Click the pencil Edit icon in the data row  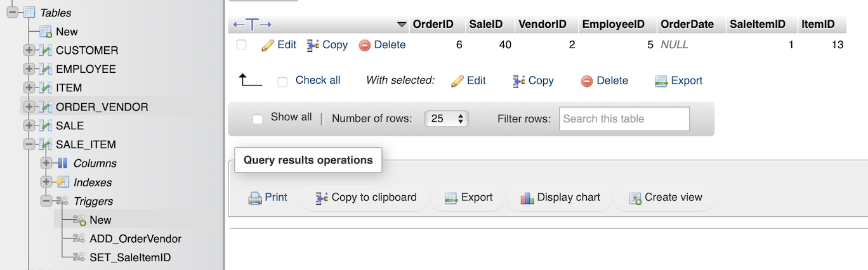tap(268, 45)
